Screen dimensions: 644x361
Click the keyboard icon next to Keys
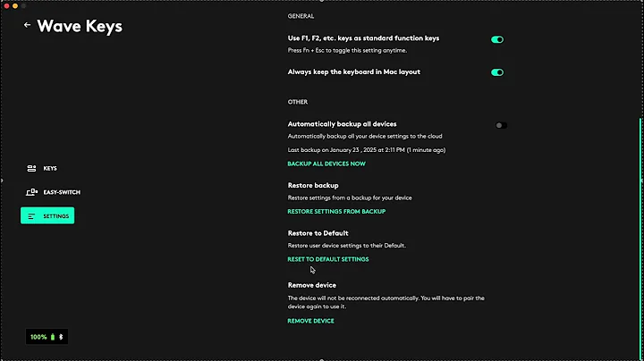[32, 168]
